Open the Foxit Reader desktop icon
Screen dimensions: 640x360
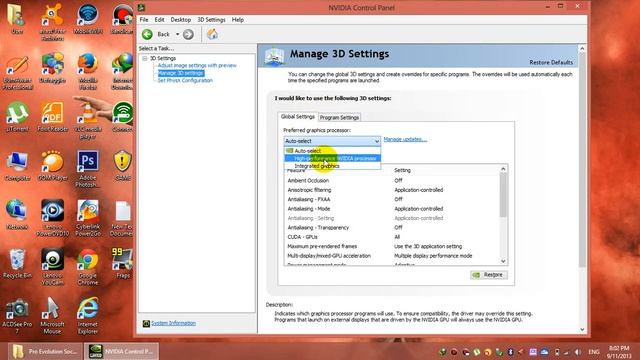point(52,117)
